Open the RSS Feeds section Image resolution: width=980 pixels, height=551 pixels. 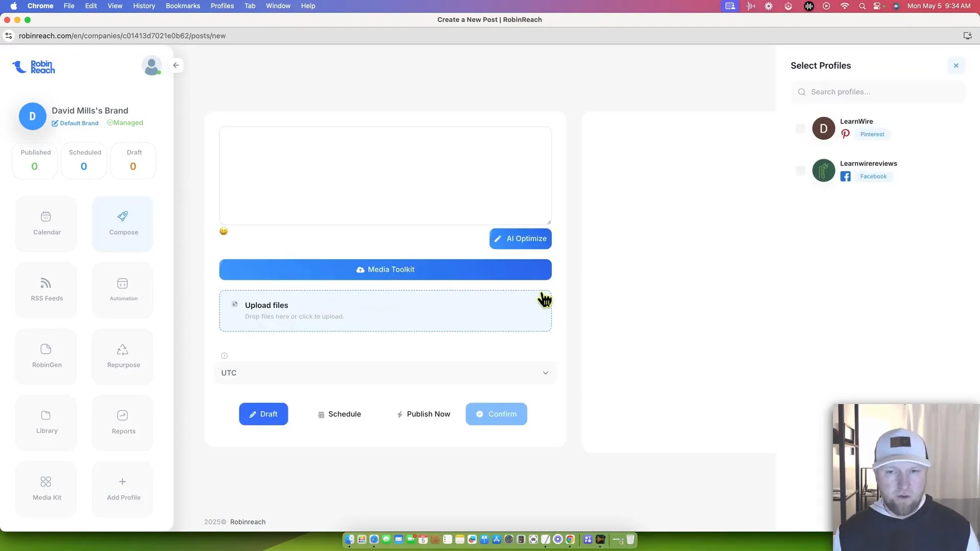click(46, 289)
